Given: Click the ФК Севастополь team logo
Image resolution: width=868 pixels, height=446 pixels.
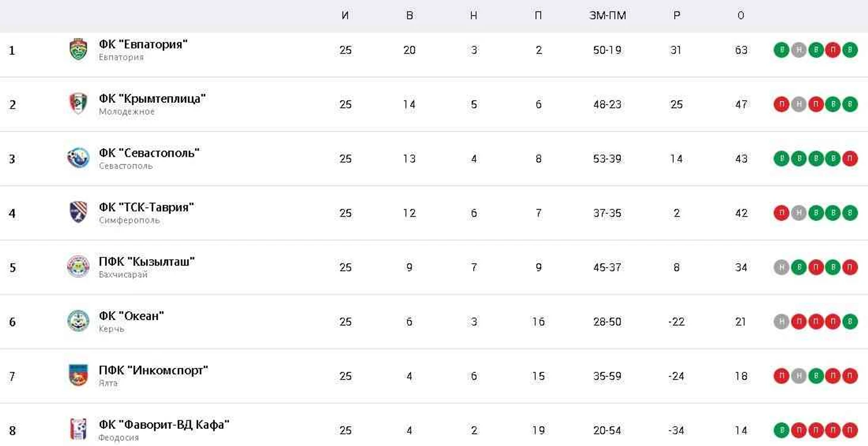Looking at the screenshot, I should point(78,158).
